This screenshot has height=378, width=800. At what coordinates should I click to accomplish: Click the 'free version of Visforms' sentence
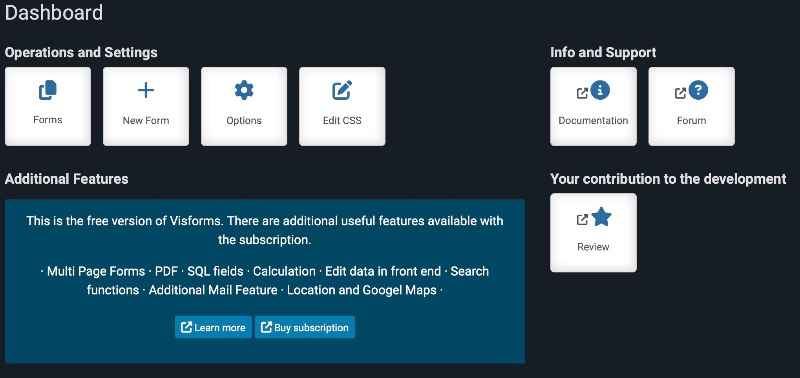click(x=265, y=230)
